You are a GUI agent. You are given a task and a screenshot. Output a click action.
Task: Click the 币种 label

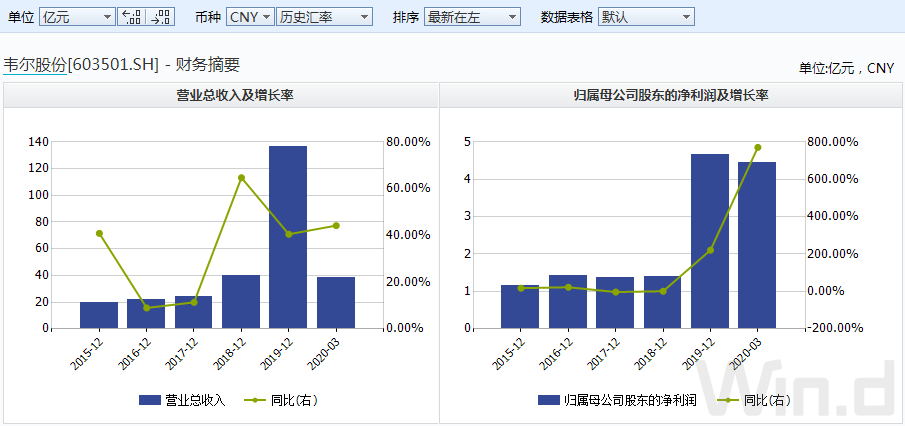[x=208, y=17]
